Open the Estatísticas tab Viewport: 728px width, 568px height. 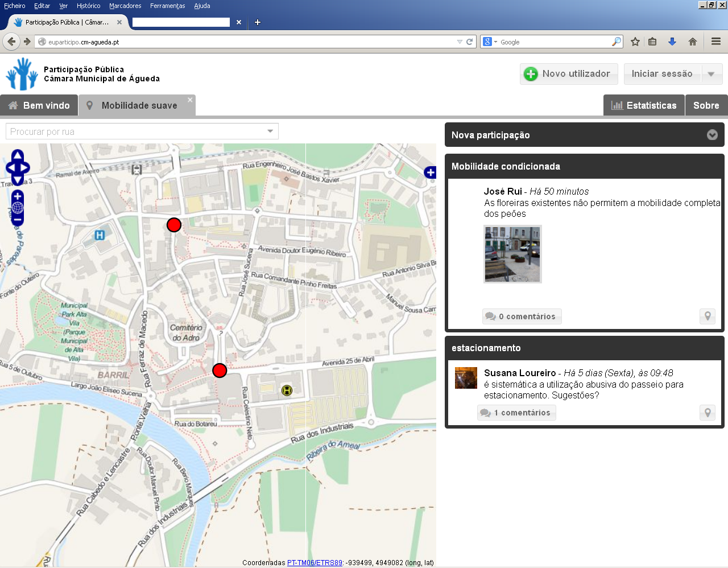tap(644, 105)
